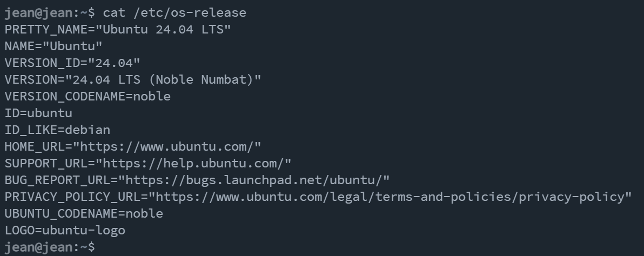Click the VERSION_ID="24.04" line
The width and height of the screenshot is (644, 256).
[x=72, y=63]
